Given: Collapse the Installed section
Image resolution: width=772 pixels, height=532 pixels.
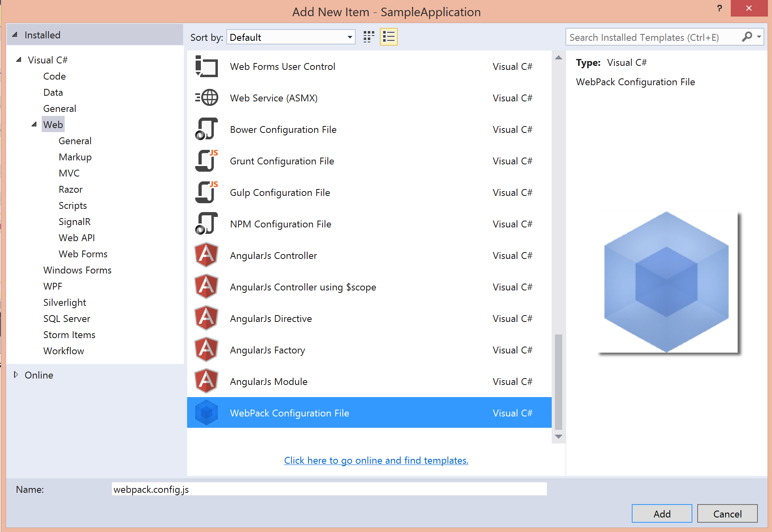Looking at the screenshot, I should coord(15,35).
